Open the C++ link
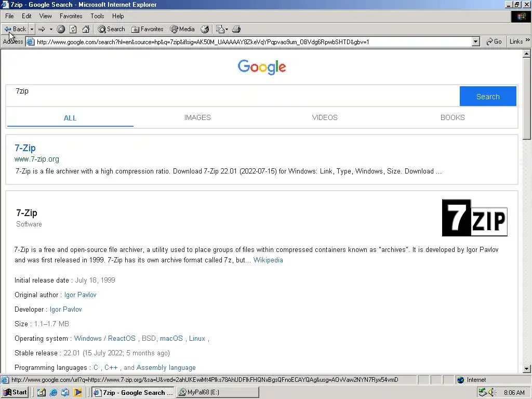 click(111, 368)
